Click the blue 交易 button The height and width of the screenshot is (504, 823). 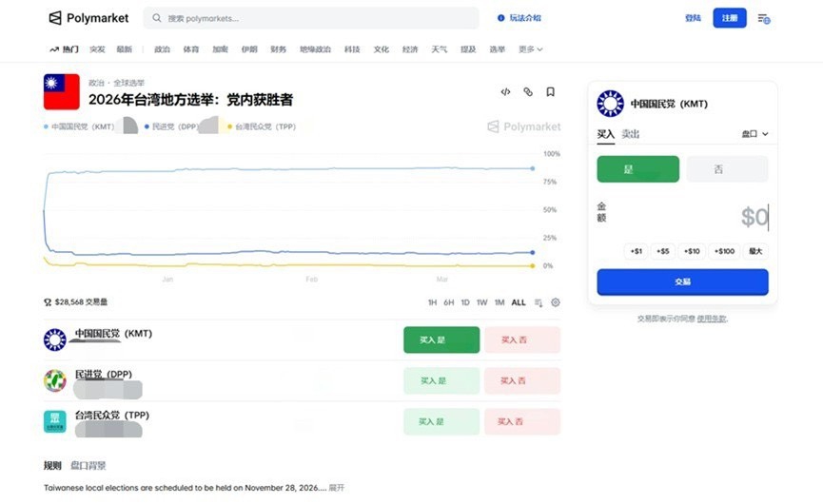coord(682,282)
